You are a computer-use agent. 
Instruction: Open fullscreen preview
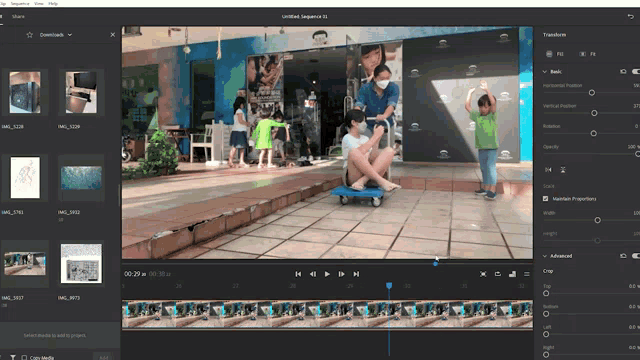coord(483,274)
